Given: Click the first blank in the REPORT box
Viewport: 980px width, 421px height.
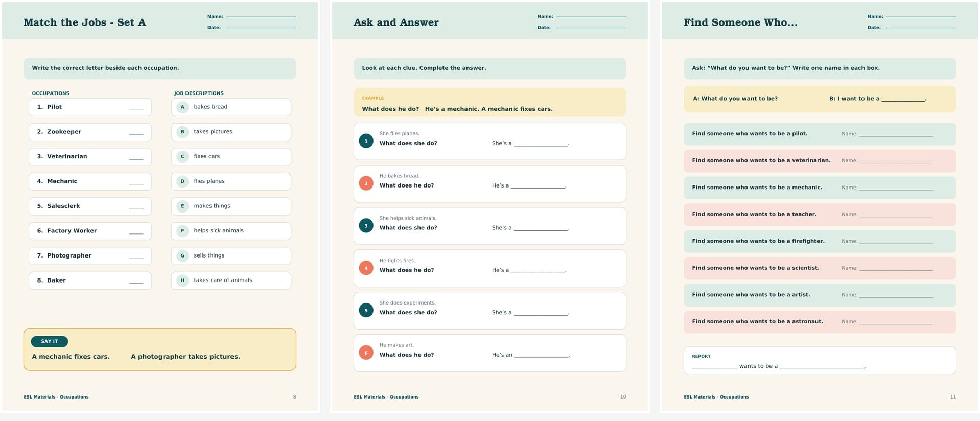Looking at the screenshot, I should (714, 367).
